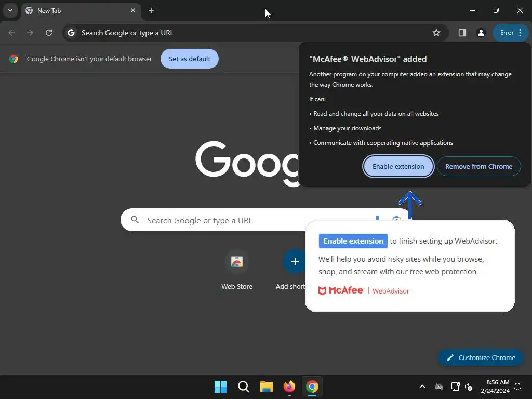Open the notifications bell
This screenshot has height=399, width=532.
pos(518,387)
